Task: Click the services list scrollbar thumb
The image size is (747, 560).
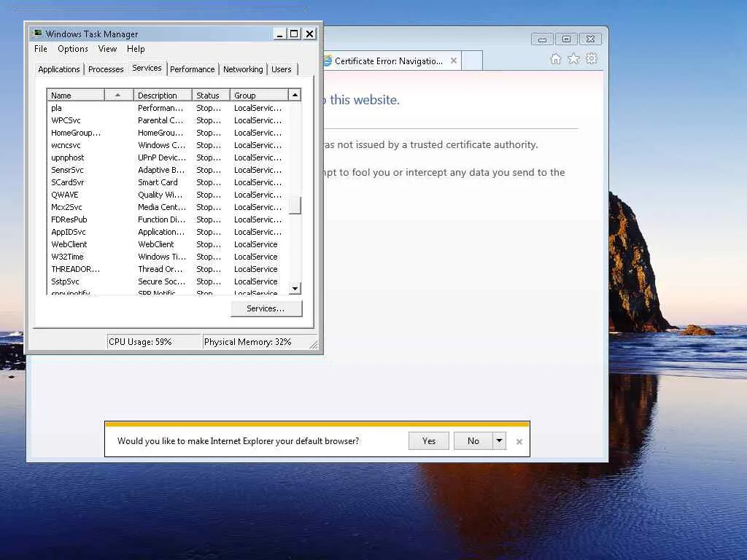Action: pos(295,205)
